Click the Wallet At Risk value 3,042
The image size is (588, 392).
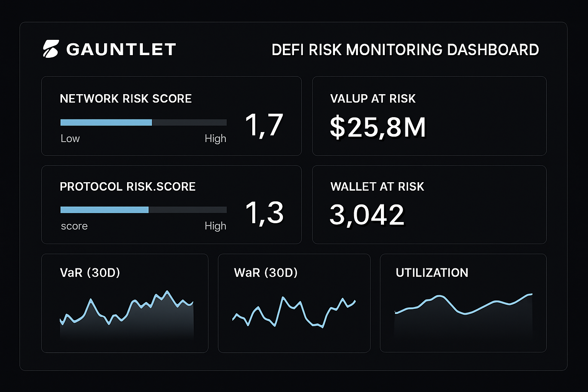click(x=367, y=214)
